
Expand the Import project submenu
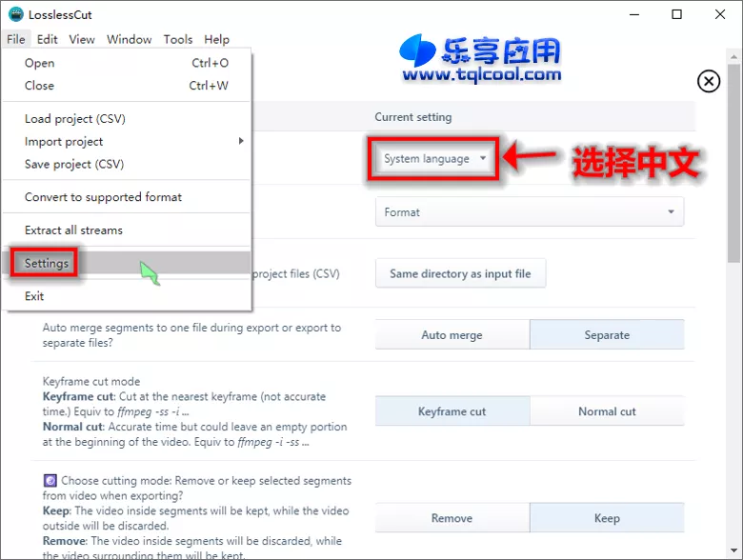click(127, 141)
